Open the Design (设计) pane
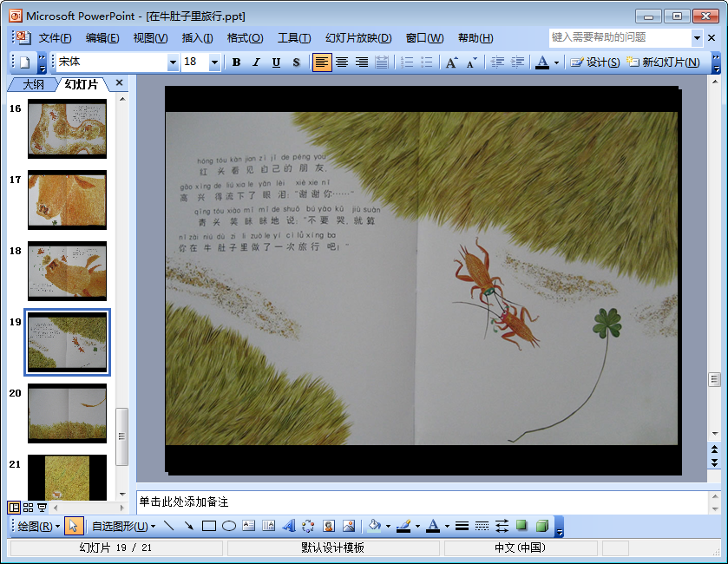Image resolution: width=728 pixels, height=564 pixels. (x=595, y=62)
